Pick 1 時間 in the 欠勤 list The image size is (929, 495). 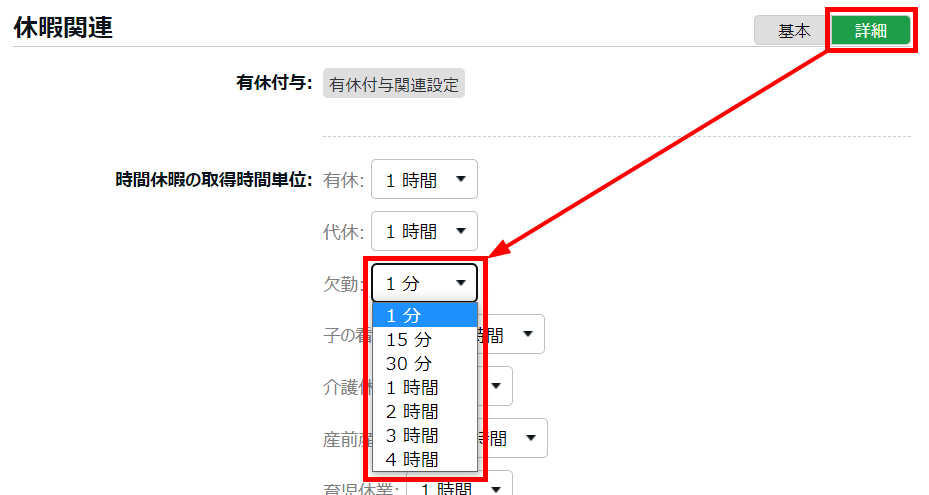[x=424, y=387]
